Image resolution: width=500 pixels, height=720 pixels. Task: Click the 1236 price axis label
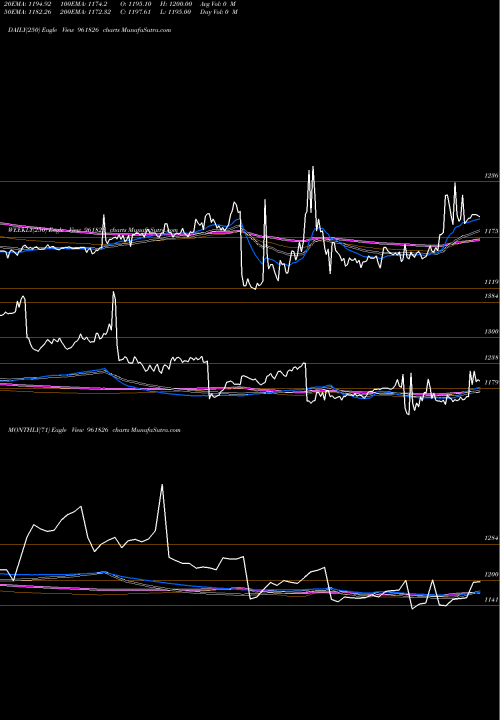pos(491,176)
